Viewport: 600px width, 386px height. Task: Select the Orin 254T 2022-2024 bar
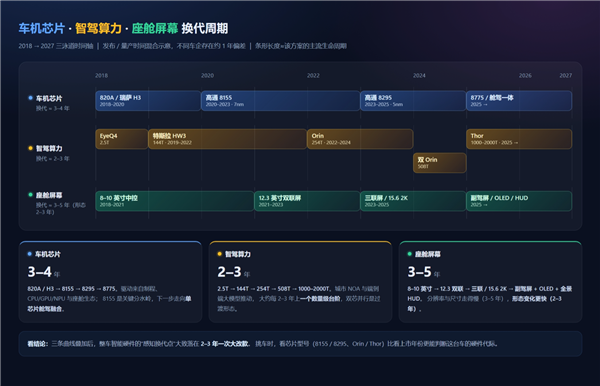(360, 139)
